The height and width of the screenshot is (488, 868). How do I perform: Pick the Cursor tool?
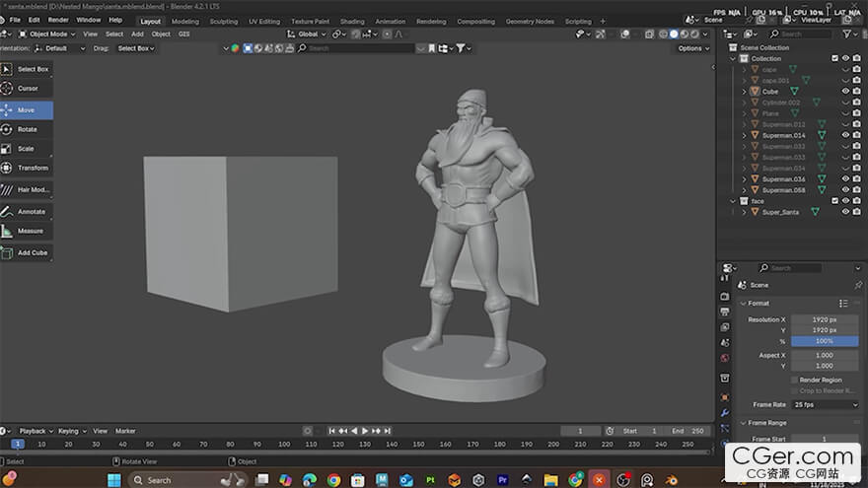[27, 89]
